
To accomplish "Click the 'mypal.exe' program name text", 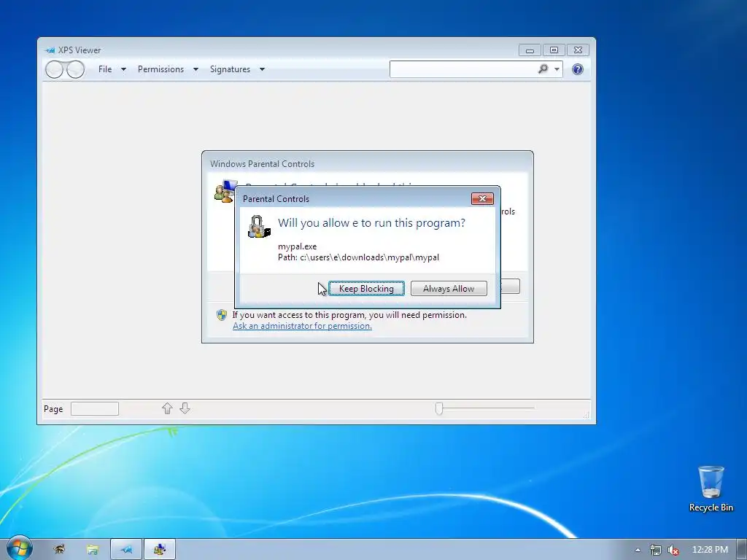I will pos(298,246).
